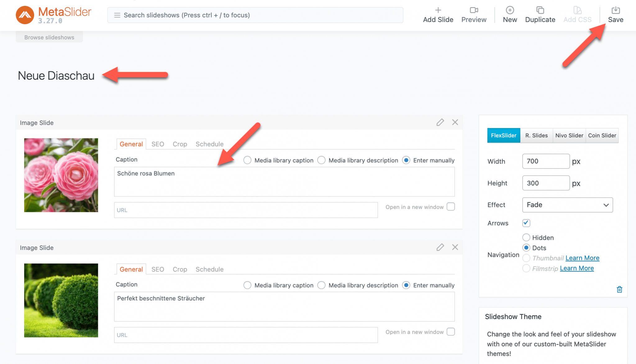This screenshot has height=364, width=636.
Task: Uncheck the Arrows checkbox
Action: tap(526, 223)
